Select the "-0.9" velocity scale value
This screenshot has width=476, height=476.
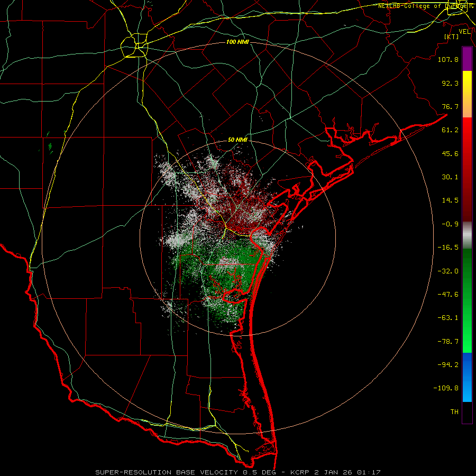pyautogui.click(x=450, y=224)
